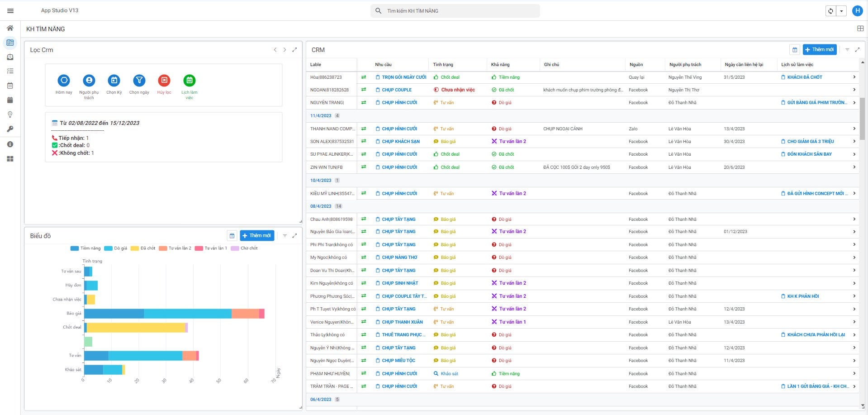Toggle the Tiềm năng legend series in the chart
868x415 pixels.
click(85, 248)
